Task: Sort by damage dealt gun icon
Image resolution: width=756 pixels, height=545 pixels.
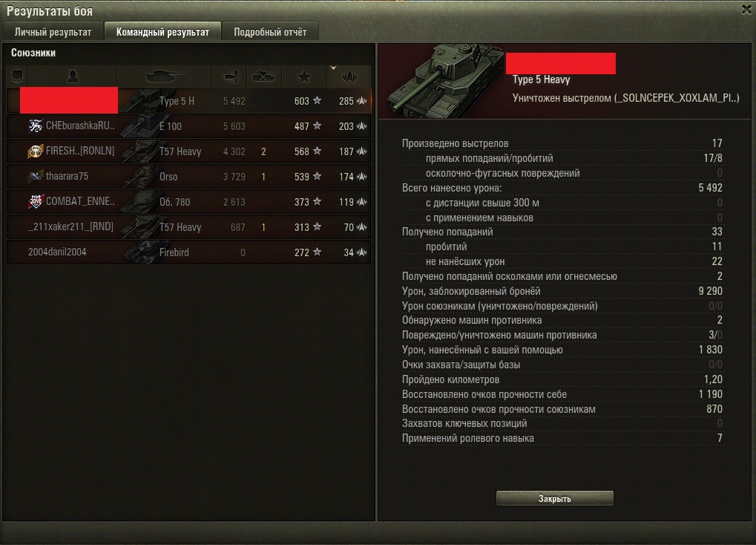Action: 229,76
